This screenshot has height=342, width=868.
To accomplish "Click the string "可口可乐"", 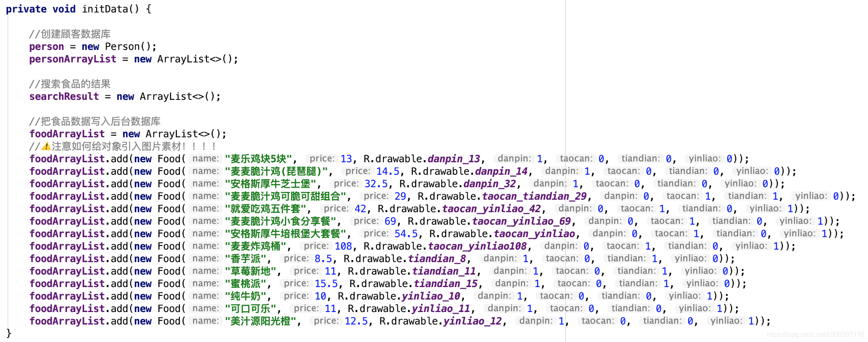I will coord(250,308).
